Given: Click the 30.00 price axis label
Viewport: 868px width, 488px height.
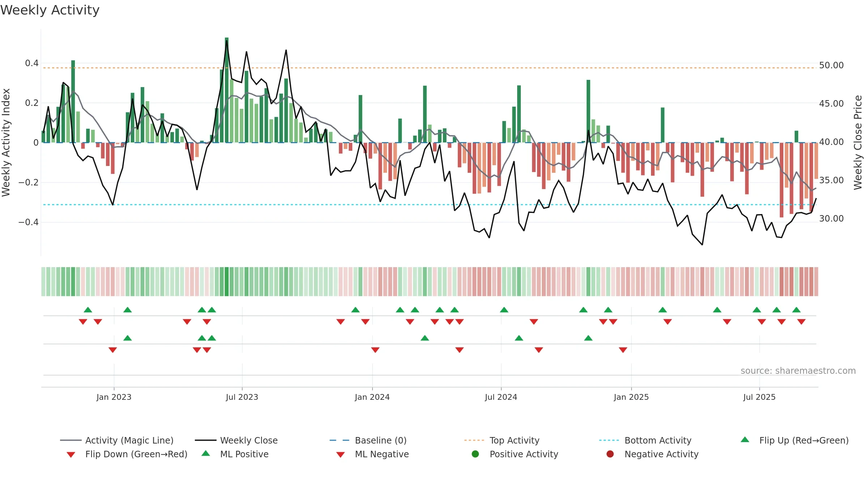Looking at the screenshot, I should click(x=831, y=219).
